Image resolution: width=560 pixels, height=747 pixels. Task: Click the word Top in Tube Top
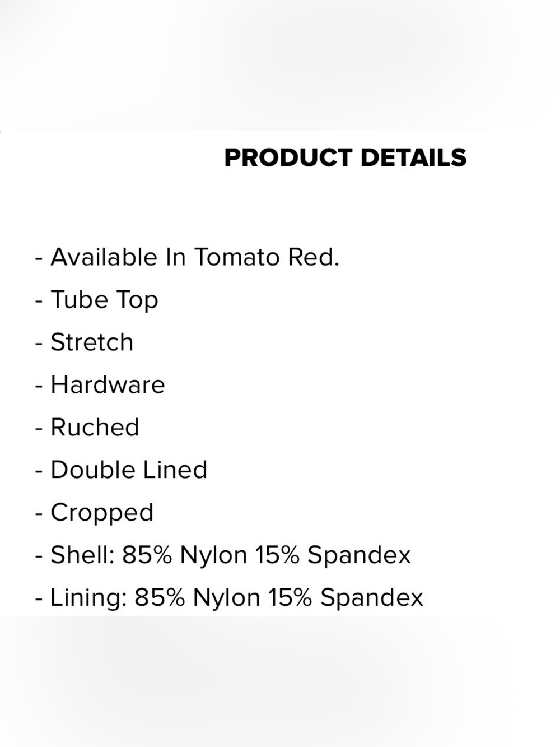[x=137, y=301]
